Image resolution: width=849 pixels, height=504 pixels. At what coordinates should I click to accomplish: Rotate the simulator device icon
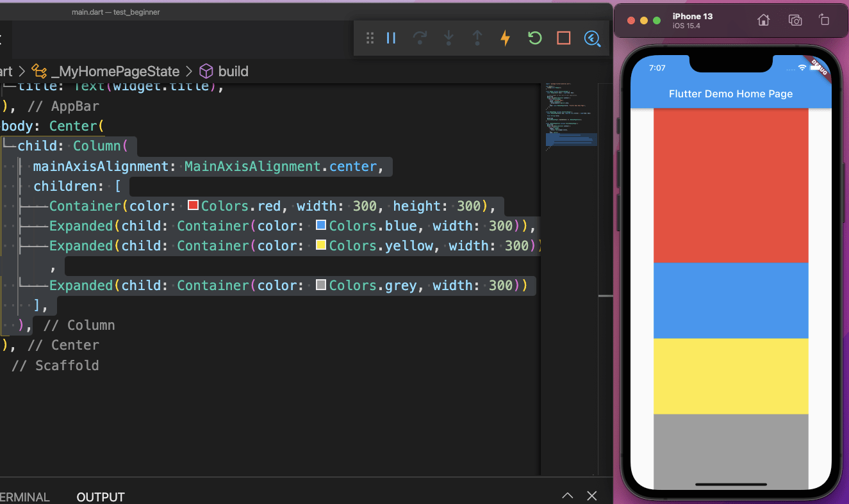point(825,20)
